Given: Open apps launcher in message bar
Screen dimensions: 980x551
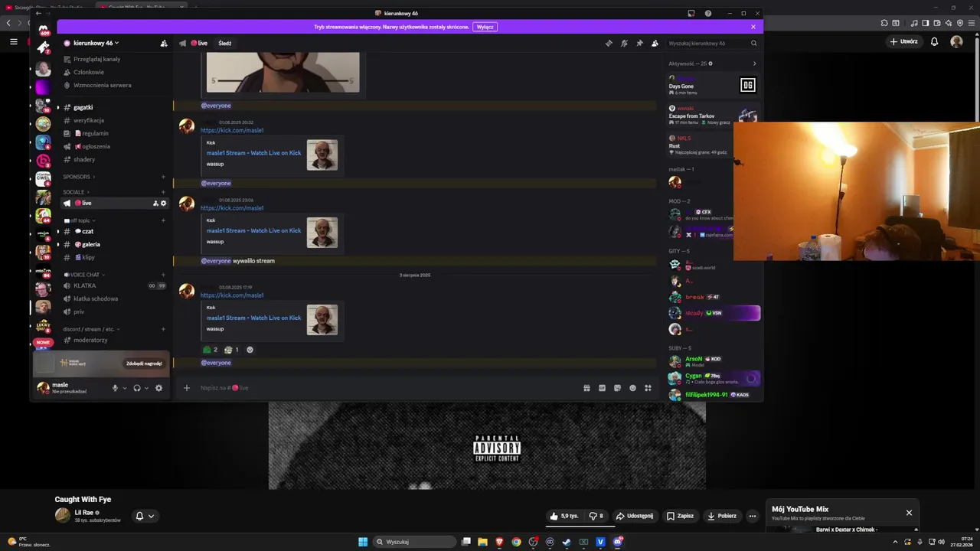Looking at the screenshot, I should 648,388.
